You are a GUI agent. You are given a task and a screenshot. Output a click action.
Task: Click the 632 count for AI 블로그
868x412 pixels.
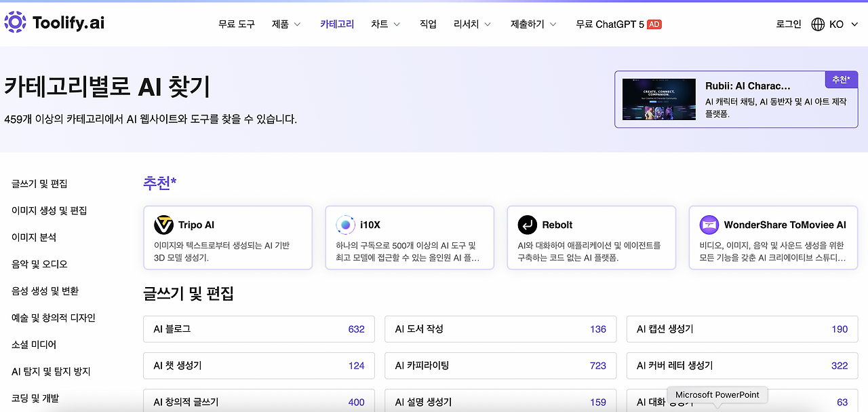[357, 329]
